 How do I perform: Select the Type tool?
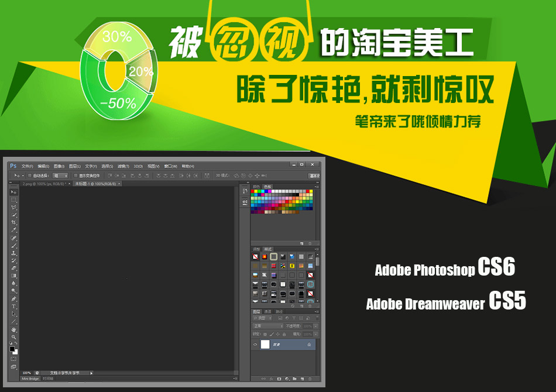pos(14,306)
